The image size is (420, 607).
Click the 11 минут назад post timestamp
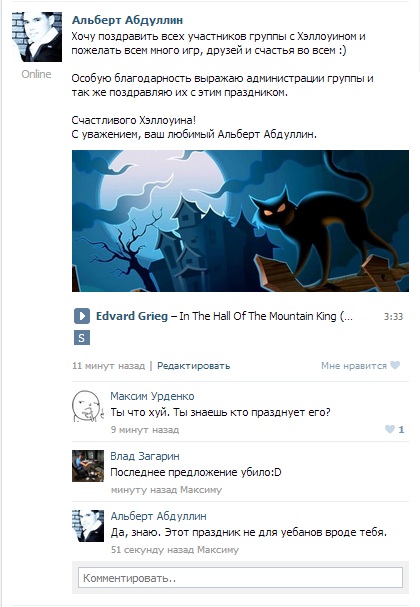pos(108,366)
